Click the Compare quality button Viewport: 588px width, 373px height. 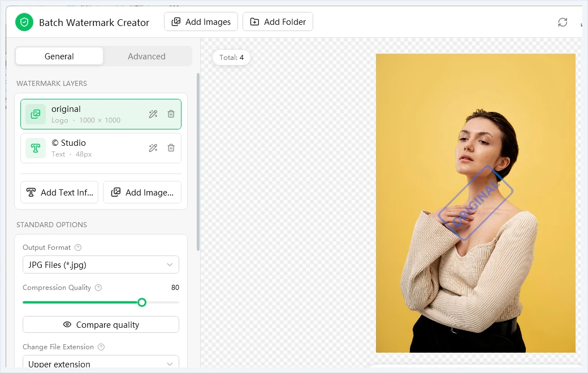pos(101,324)
